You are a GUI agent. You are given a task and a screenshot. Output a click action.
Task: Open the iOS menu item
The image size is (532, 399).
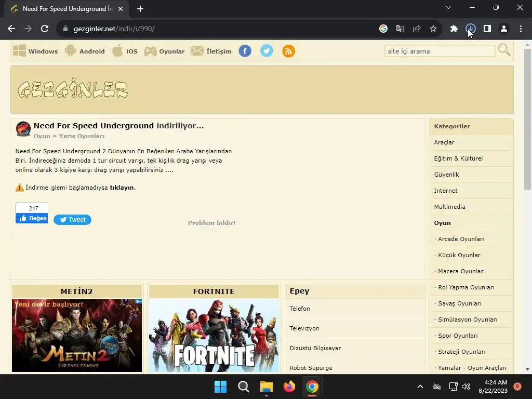(125, 51)
